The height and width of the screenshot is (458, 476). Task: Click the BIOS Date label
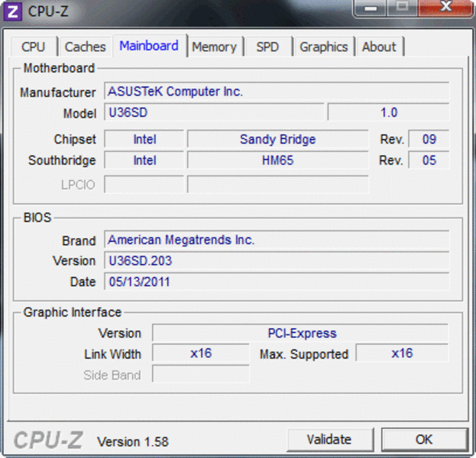coord(83,282)
